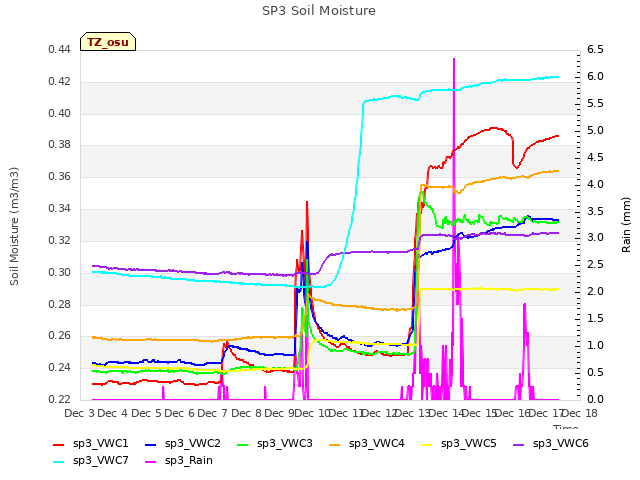
Task: Click the sp3_VWC1 legend label
Action: pyautogui.click(x=100, y=443)
